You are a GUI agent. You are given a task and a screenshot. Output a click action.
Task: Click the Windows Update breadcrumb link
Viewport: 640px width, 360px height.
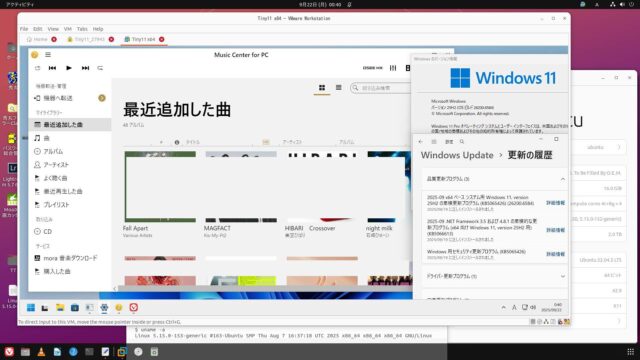(457, 155)
